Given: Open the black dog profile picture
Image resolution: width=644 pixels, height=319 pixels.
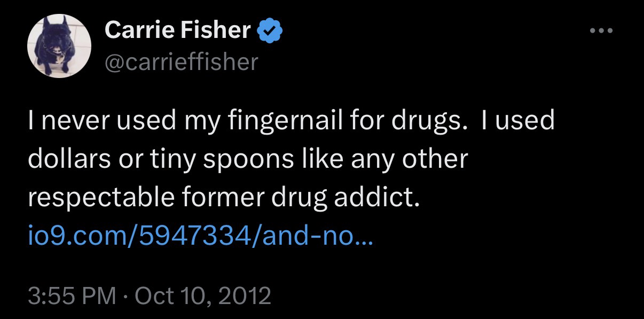Looking at the screenshot, I should coord(59,46).
